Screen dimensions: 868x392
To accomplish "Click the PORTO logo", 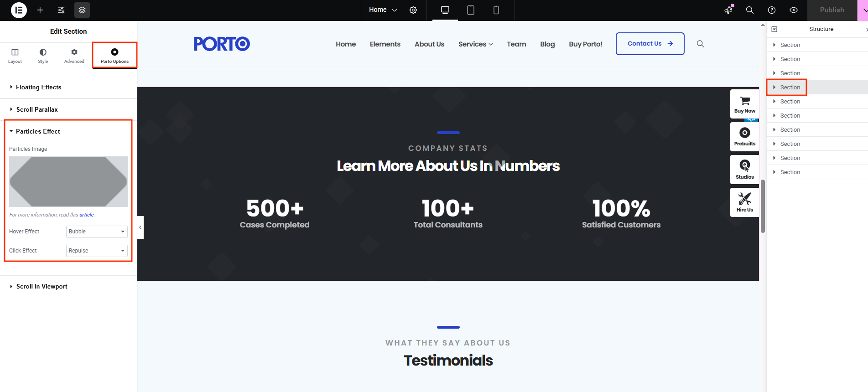I will coord(222,44).
